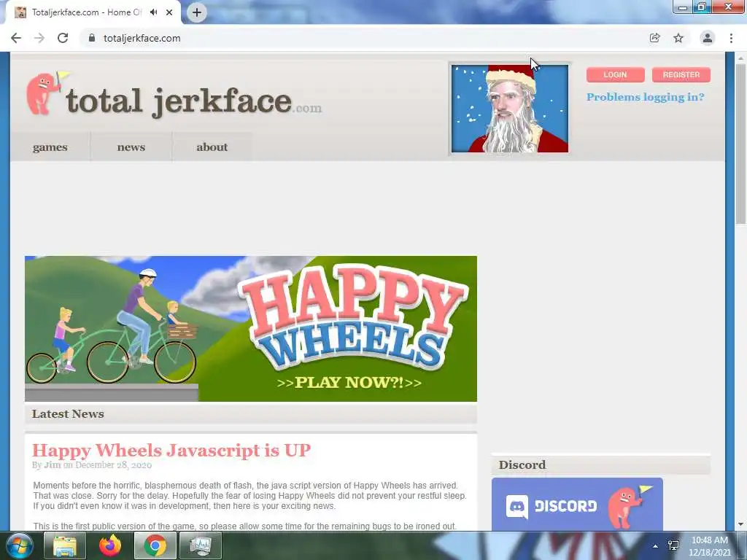Image resolution: width=747 pixels, height=560 pixels.
Task: Open the games navigation item
Action: pyautogui.click(x=50, y=147)
